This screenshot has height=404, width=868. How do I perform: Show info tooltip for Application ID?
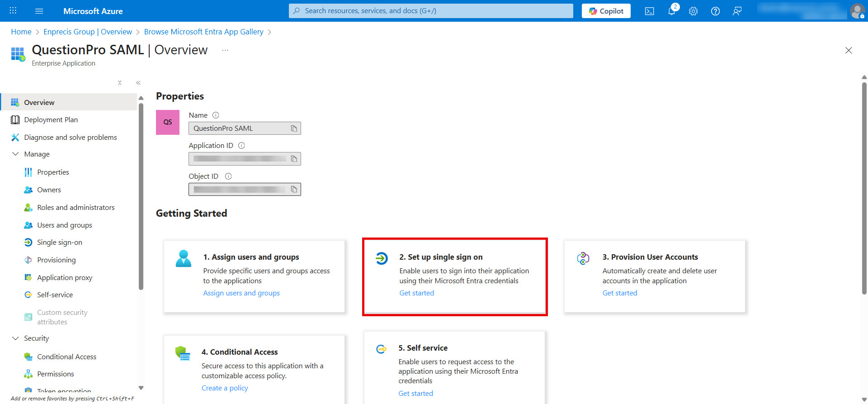click(241, 146)
